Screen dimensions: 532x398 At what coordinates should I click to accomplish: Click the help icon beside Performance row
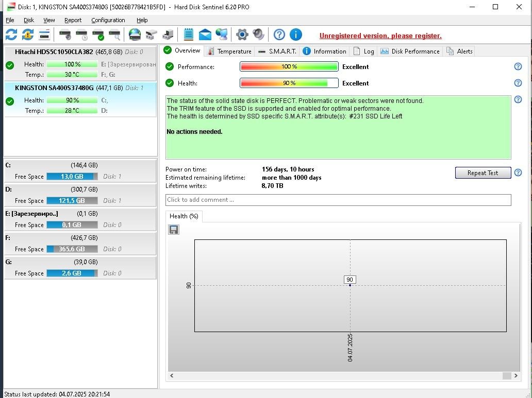[518, 66]
